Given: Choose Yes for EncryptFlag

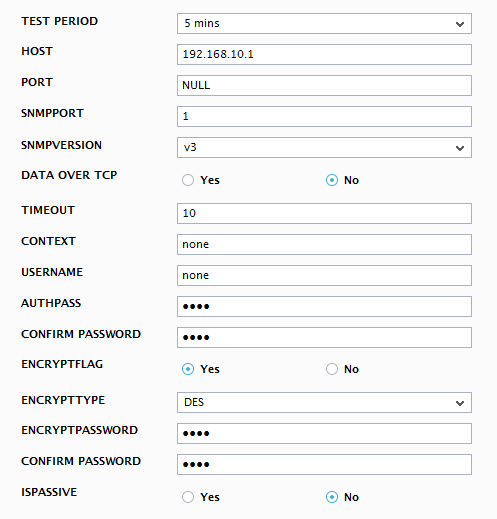Looking at the screenshot, I should point(188,369).
